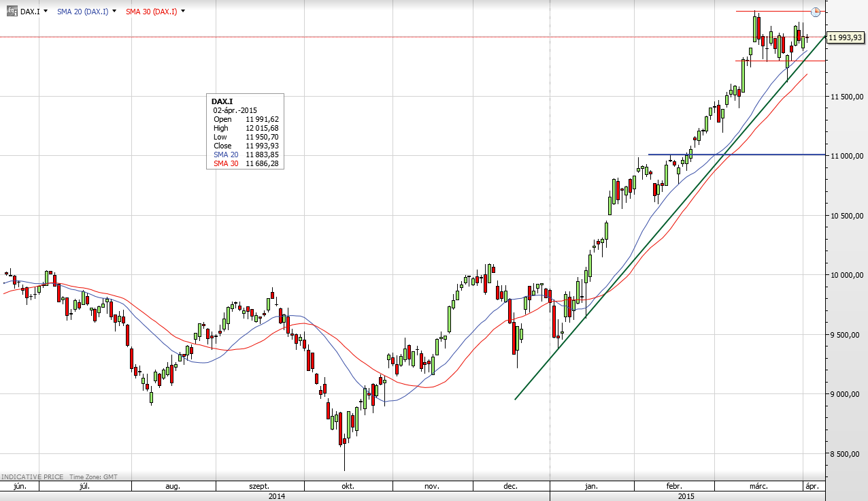Click the 10 500,00 price axis label
Screen dimensions: 868x501
coord(847,216)
